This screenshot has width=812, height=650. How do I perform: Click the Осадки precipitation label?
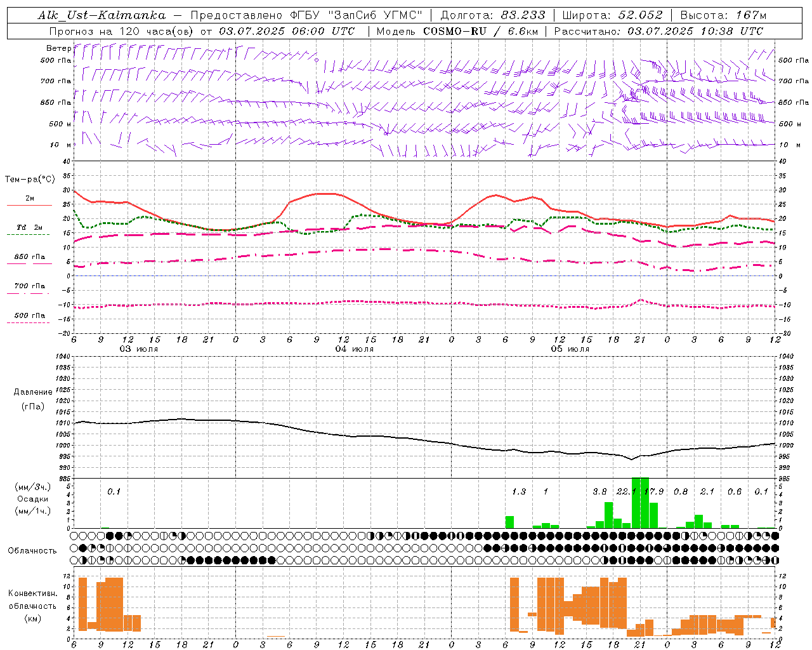tap(33, 499)
